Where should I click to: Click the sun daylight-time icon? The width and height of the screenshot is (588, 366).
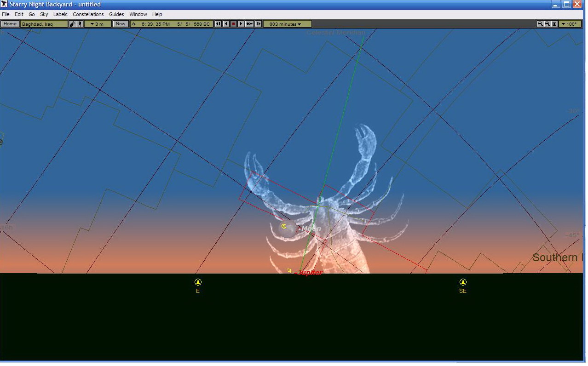(134, 24)
